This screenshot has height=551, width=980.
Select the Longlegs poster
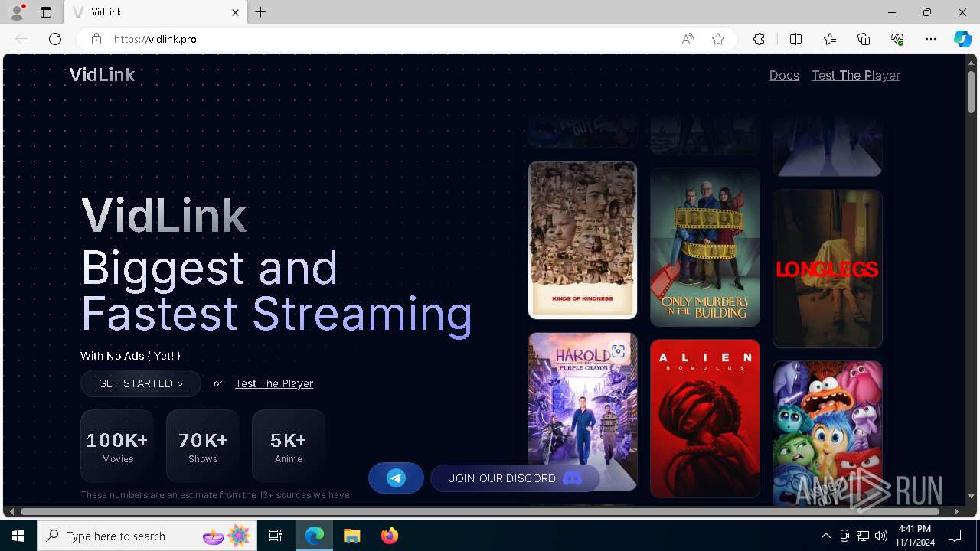pos(828,269)
